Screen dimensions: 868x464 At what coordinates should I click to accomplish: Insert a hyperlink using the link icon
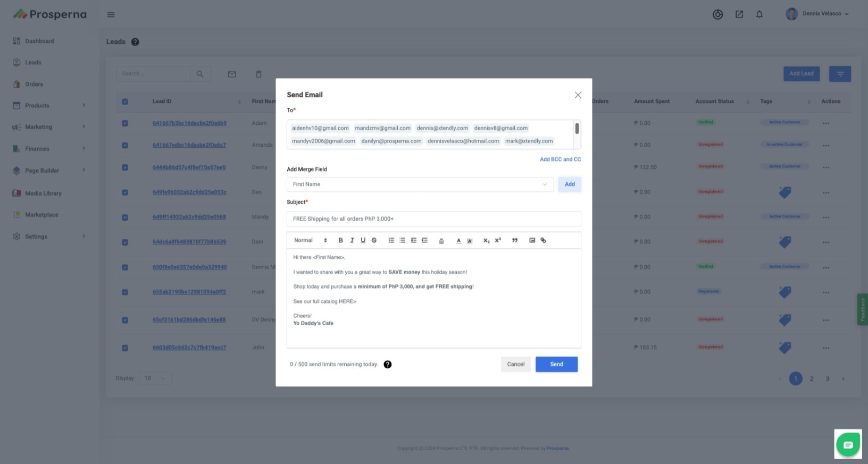tap(543, 240)
